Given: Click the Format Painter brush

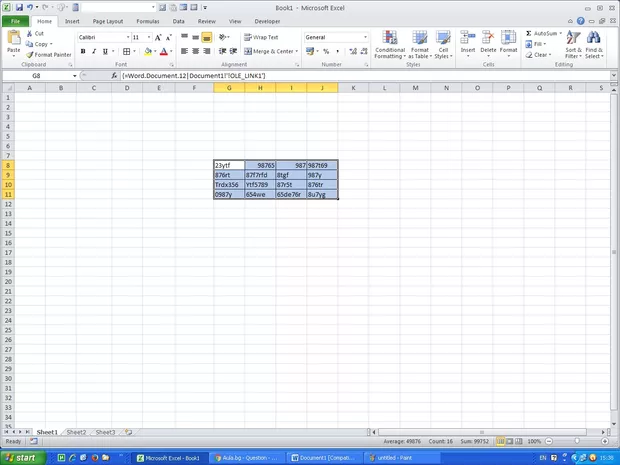Looking at the screenshot, I should (x=48, y=55).
